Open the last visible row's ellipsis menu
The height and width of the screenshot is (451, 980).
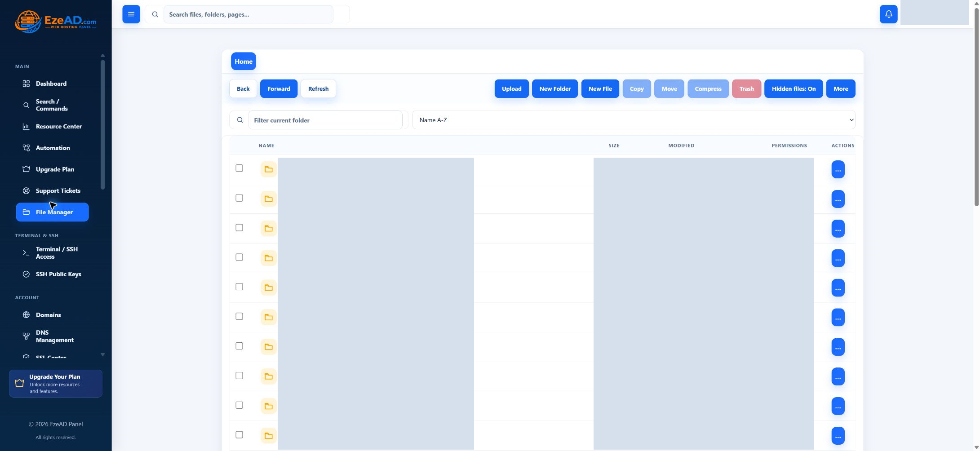(x=838, y=436)
